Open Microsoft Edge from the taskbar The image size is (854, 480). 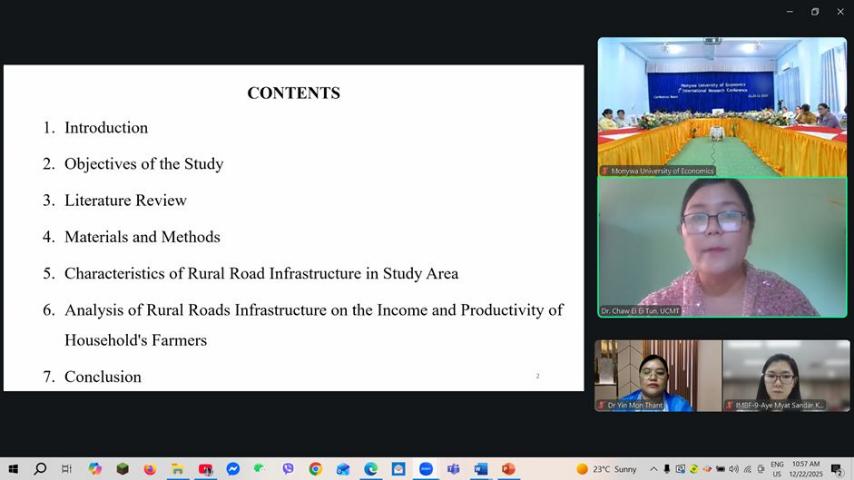(371, 469)
